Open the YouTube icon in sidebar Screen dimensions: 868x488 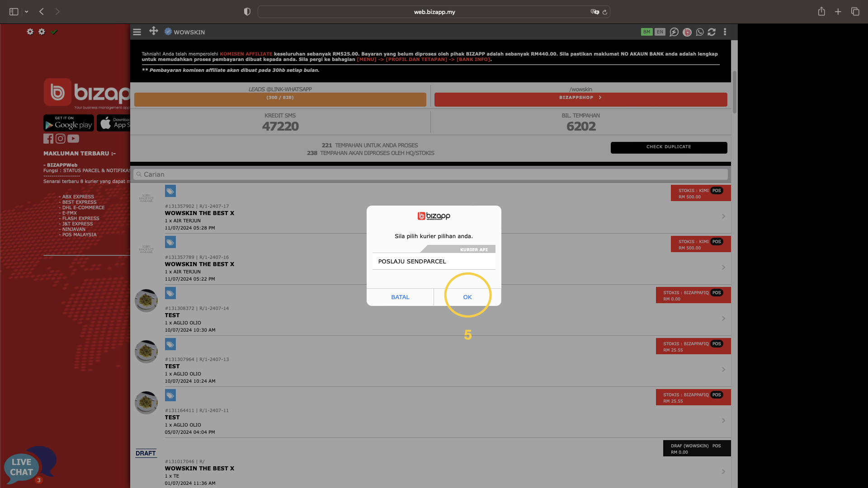point(73,139)
